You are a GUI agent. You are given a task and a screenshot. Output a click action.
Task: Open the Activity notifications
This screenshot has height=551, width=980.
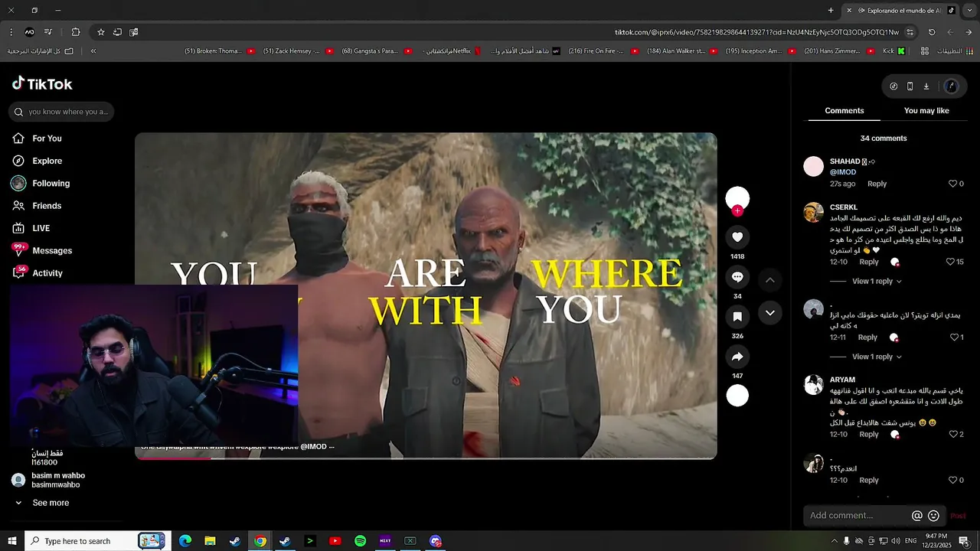click(47, 273)
